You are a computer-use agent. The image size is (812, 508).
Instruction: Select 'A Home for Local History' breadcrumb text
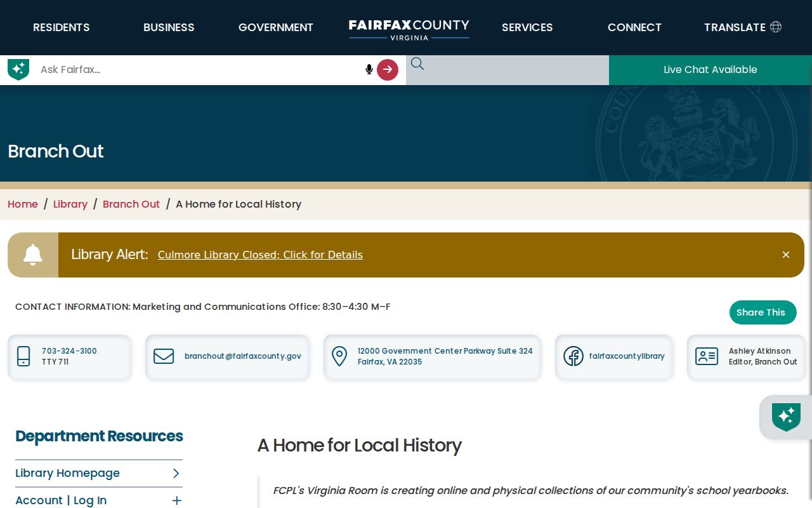pyautogui.click(x=239, y=204)
